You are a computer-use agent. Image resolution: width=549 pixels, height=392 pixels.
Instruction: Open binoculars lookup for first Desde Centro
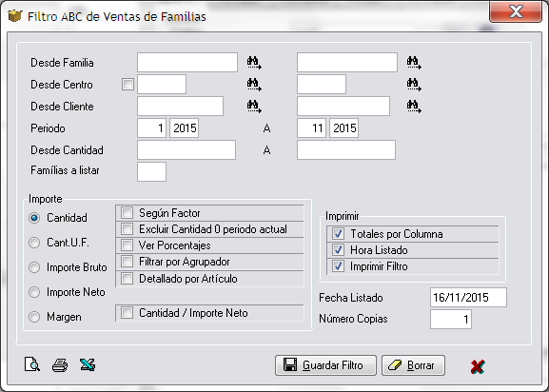[254, 85]
